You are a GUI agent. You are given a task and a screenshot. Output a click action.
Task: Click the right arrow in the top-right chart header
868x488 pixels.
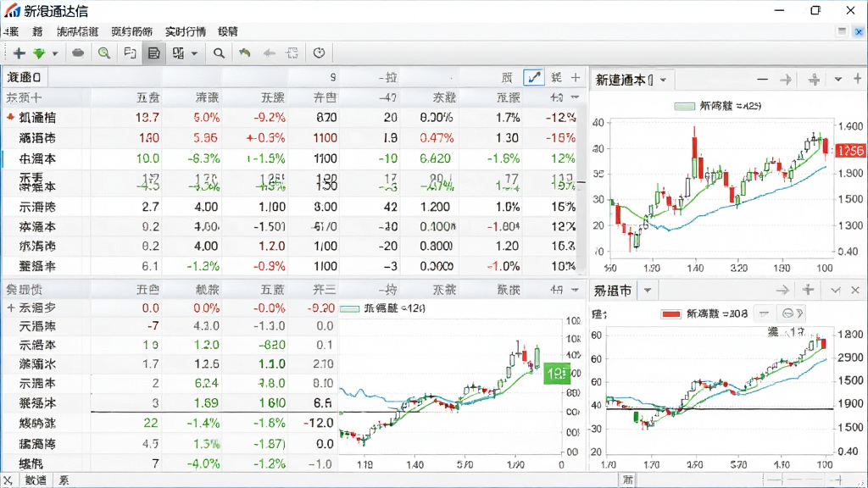tap(786, 80)
